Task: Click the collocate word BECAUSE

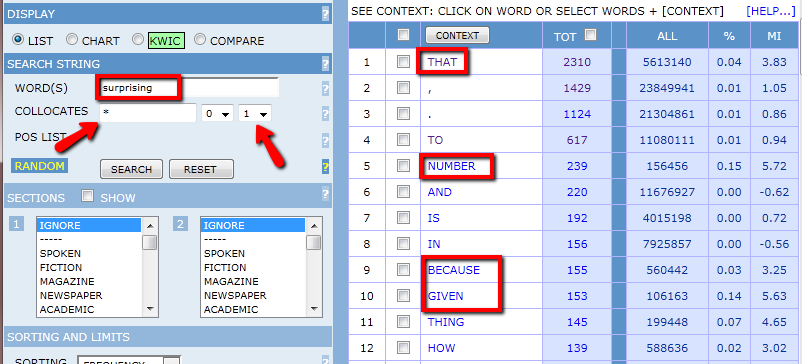Action: [454, 270]
